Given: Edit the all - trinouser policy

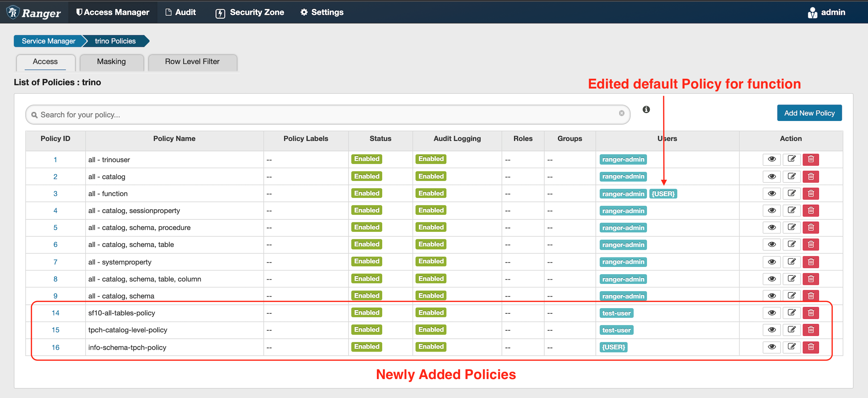Looking at the screenshot, I should point(791,159).
